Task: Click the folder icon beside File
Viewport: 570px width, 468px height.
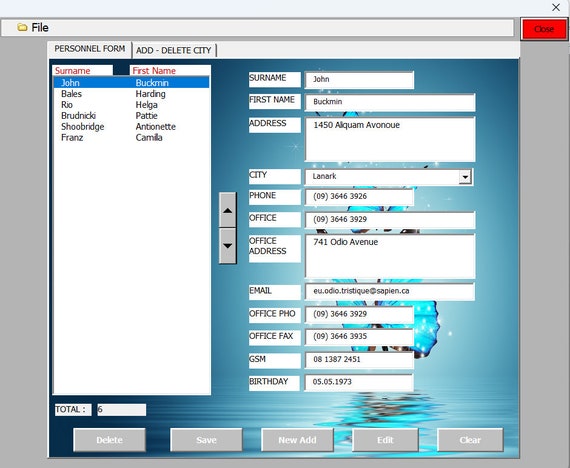Action: click(x=22, y=28)
